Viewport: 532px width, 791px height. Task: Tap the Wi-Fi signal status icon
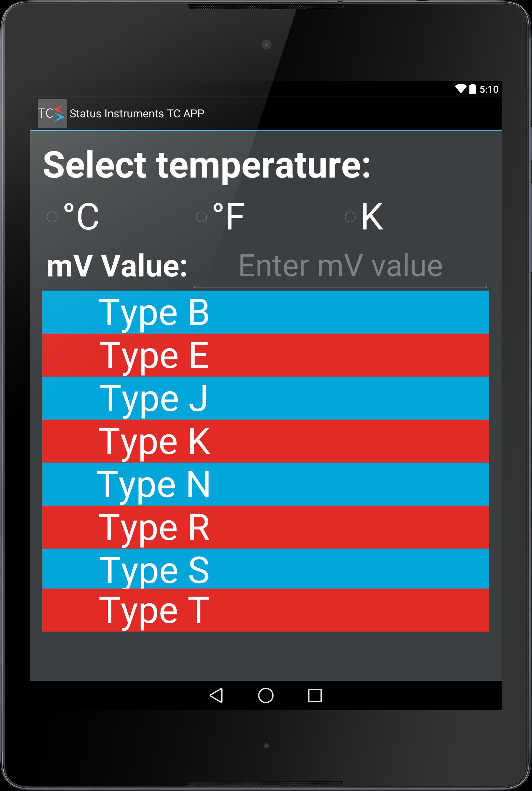(x=460, y=89)
